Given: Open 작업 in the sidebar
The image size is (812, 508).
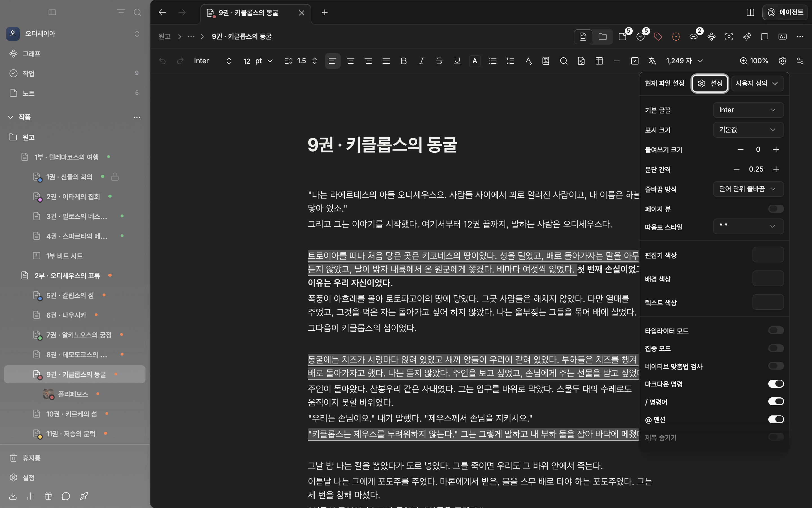Looking at the screenshot, I should [74, 73].
